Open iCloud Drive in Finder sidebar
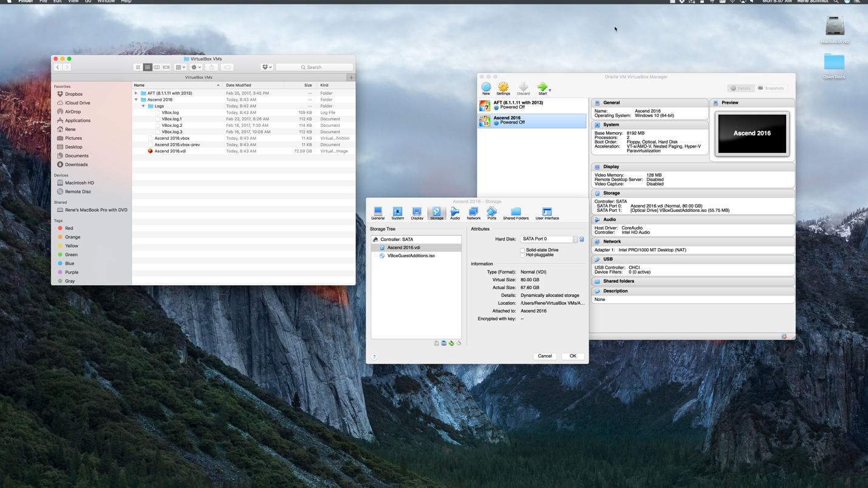The width and height of the screenshot is (868, 488). (77, 103)
